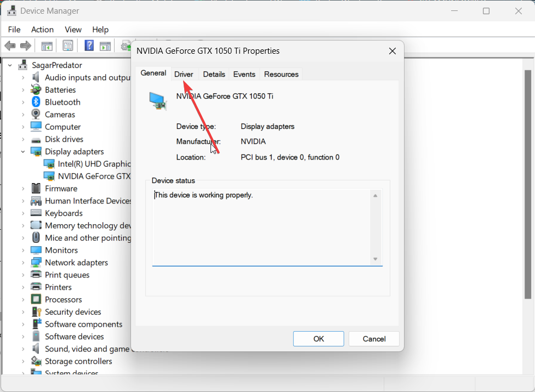Screen dimensions: 535x392
Task: Expand the Software devices tree node
Action: pos(23,337)
